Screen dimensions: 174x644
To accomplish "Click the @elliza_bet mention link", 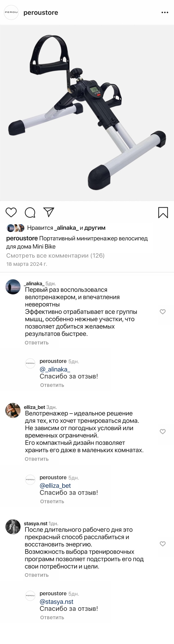I will pos(55,486).
